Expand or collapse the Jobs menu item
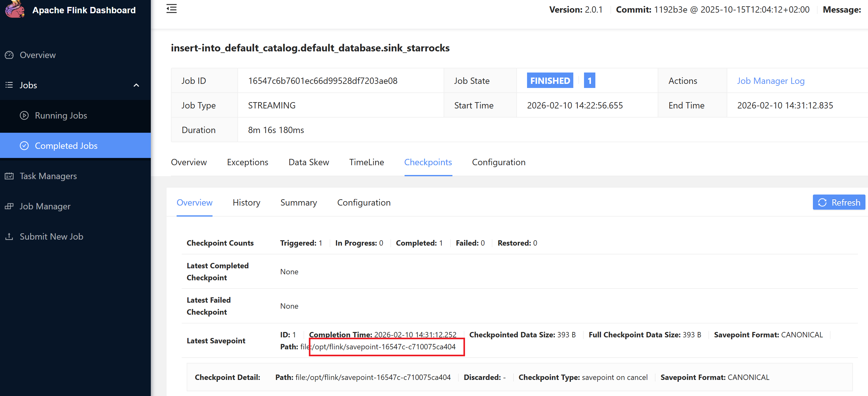The image size is (868, 396). (28, 85)
